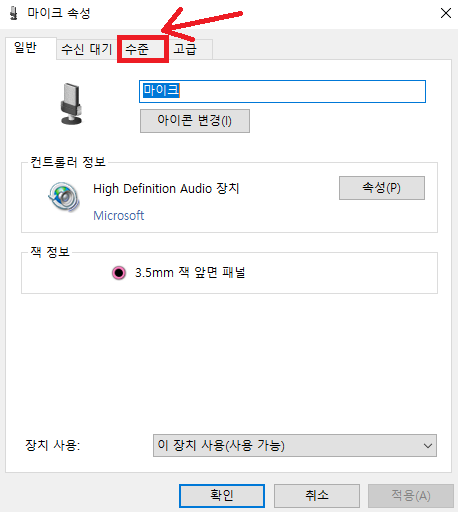Select the 수준 tab highlighted in red
This screenshot has width=458, height=512.
(143, 50)
